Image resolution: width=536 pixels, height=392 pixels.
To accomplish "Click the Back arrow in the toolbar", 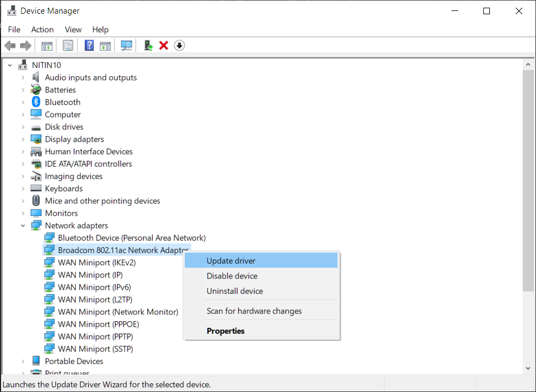I will tap(10, 46).
